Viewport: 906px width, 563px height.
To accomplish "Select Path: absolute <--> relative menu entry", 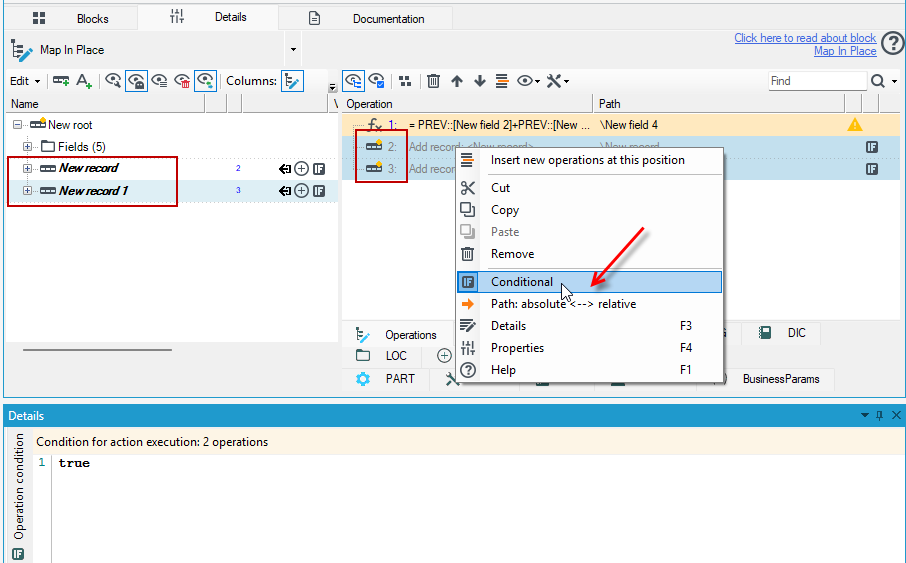I will point(589,304).
